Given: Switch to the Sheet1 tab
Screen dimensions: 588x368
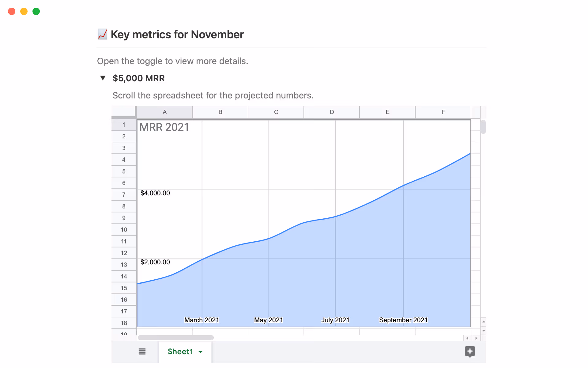Looking at the screenshot, I should pyautogui.click(x=180, y=351).
